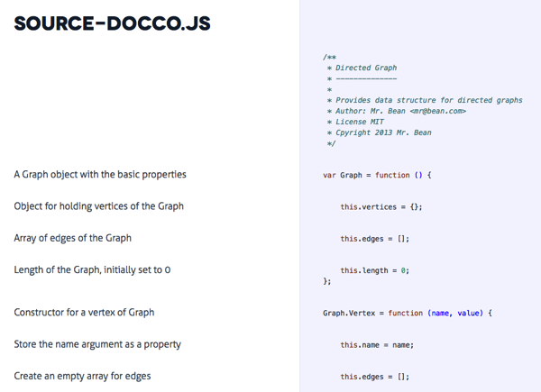The image size is (541, 392).
Task: Click the 'License MIT' comment line
Action: pyautogui.click(x=361, y=122)
